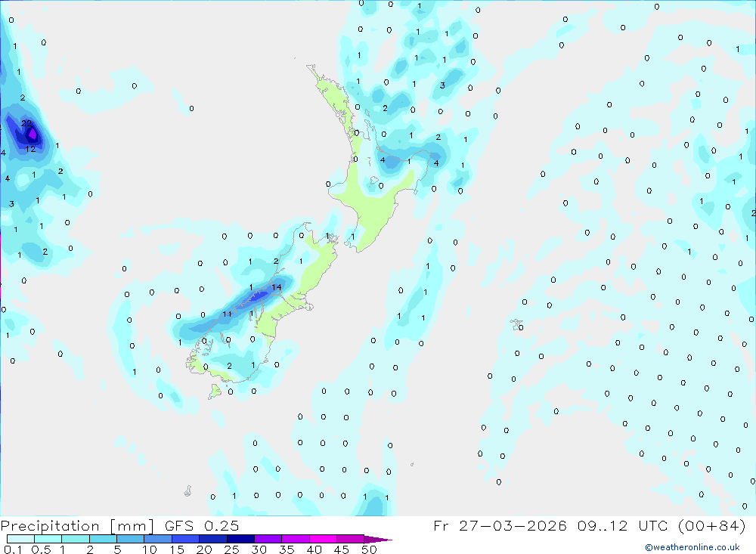This screenshot has width=756, height=554.
Task: Click the precipitation value '14' over South Island
Action: click(x=276, y=287)
